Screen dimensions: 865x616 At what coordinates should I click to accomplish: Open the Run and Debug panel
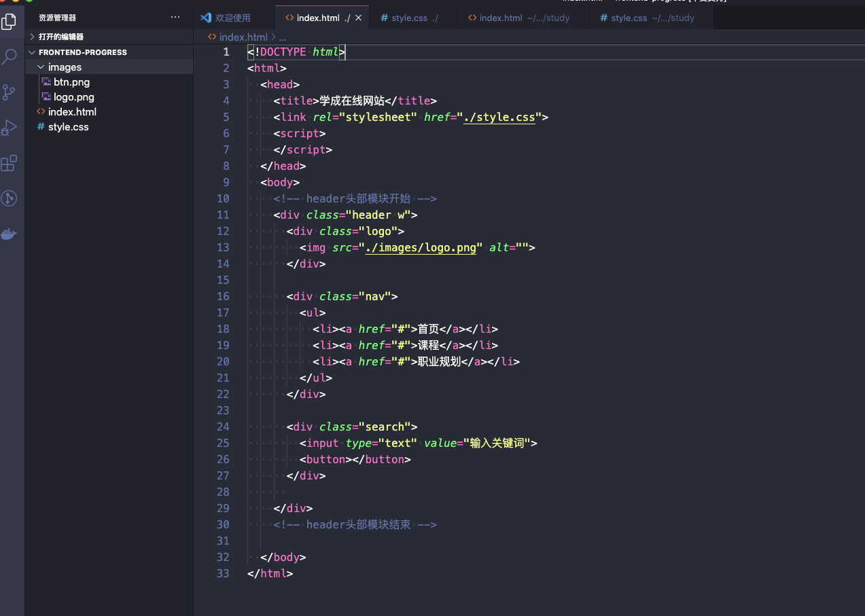10,128
